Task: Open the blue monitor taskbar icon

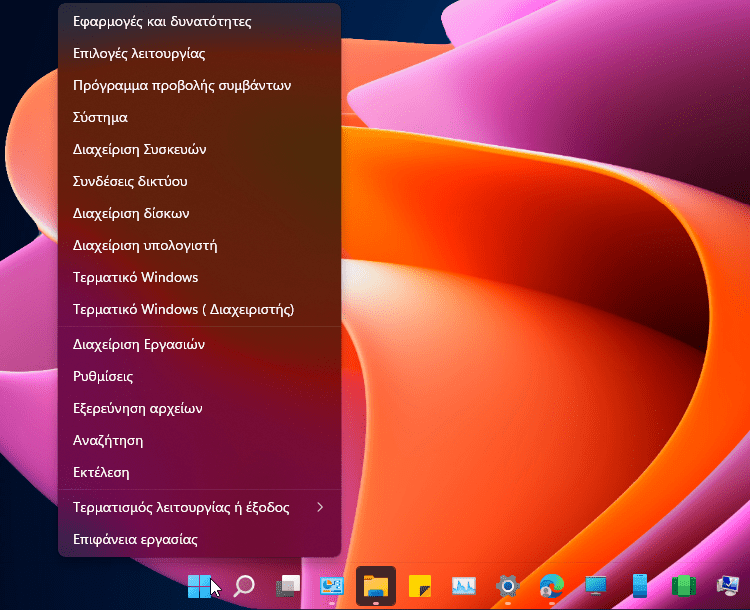Action: 595,586
